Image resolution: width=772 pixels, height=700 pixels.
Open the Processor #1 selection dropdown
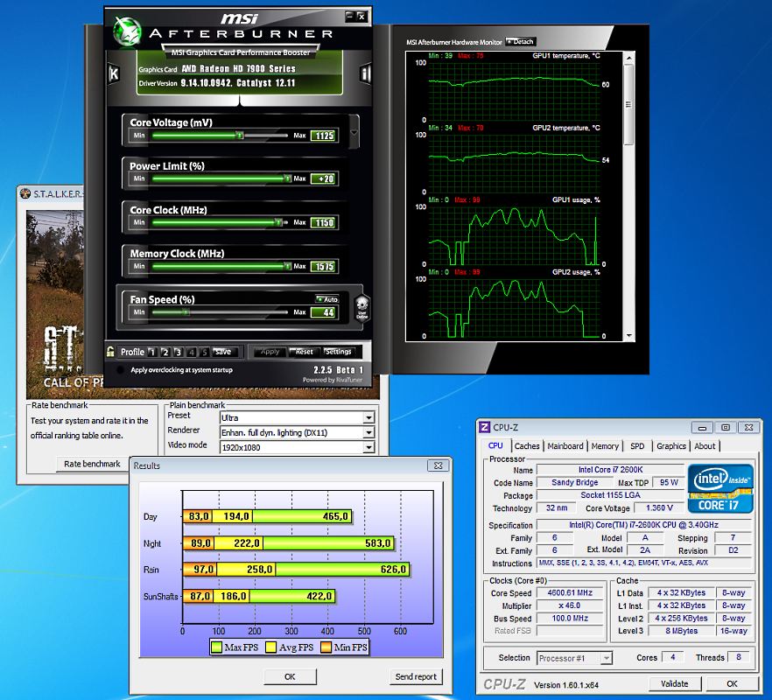(607, 658)
